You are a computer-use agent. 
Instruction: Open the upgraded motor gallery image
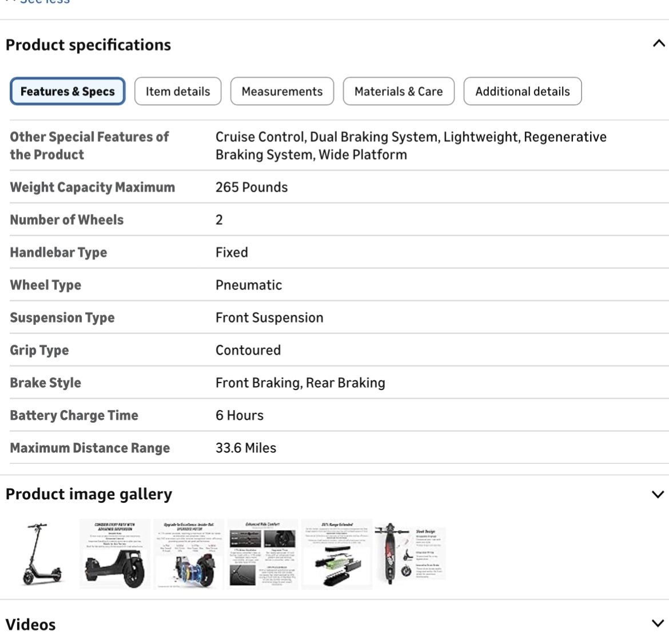[189, 554]
